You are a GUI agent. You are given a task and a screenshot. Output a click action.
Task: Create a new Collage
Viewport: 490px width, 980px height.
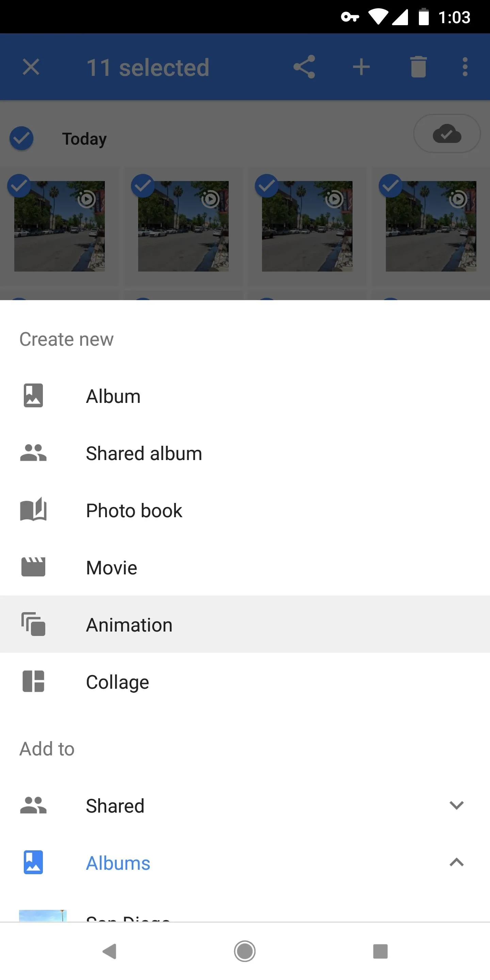coord(245,681)
